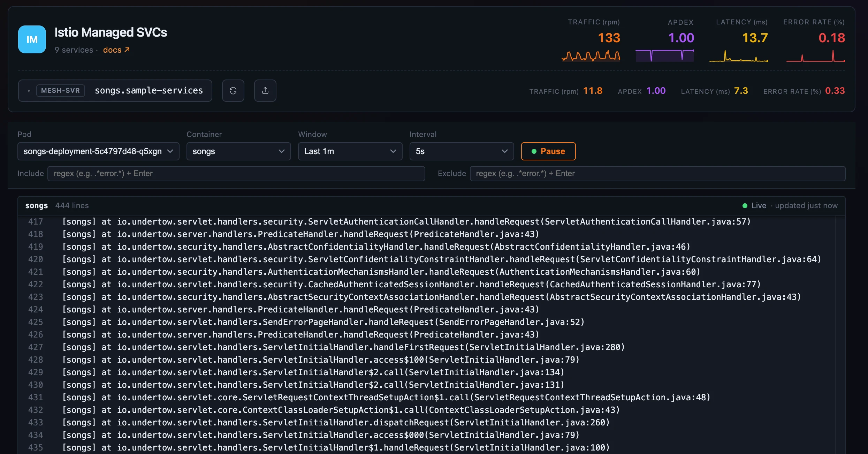This screenshot has width=868, height=454.
Task: Select log line 427 handleFirstRequest
Action: click(x=343, y=347)
